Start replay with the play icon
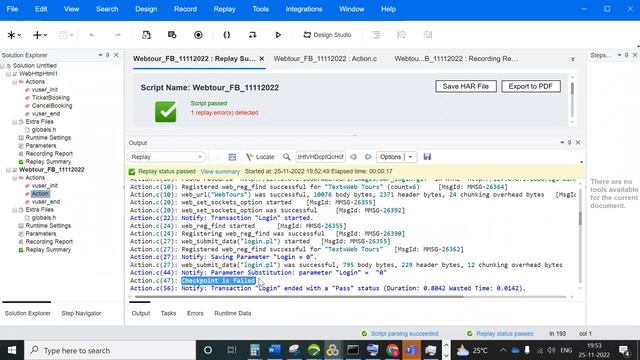640x360 pixels. click(278, 35)
